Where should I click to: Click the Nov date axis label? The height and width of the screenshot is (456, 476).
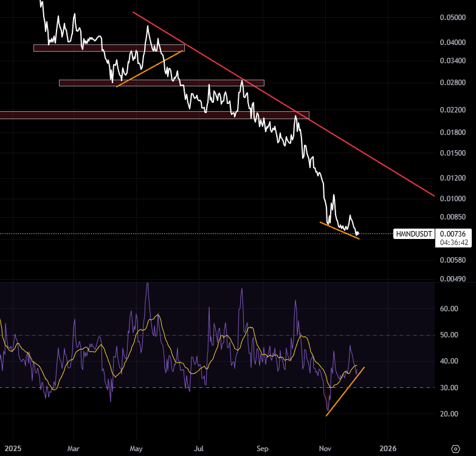(325, 449)
